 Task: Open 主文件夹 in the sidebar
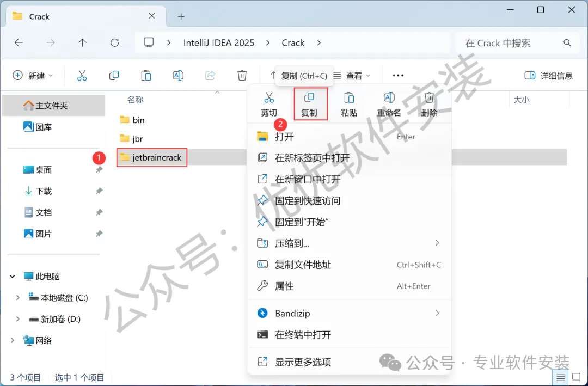53,106
